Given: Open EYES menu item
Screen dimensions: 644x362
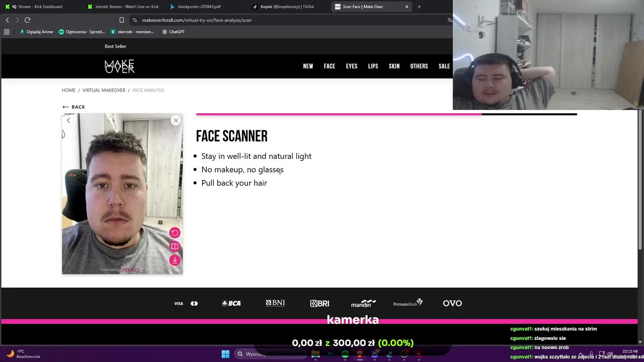Looking at the screenshot, I should tap(352, 66).
